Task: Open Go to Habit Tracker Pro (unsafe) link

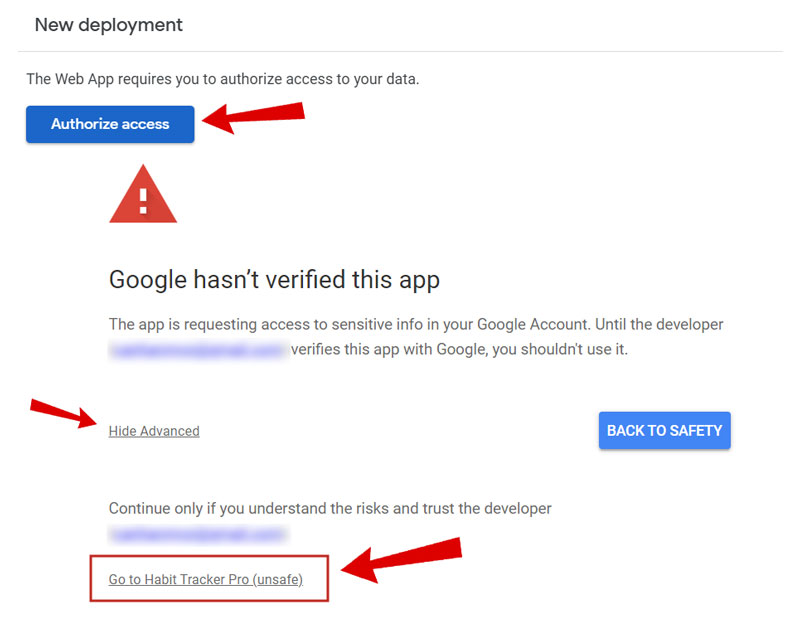Action: pos(205,579)
